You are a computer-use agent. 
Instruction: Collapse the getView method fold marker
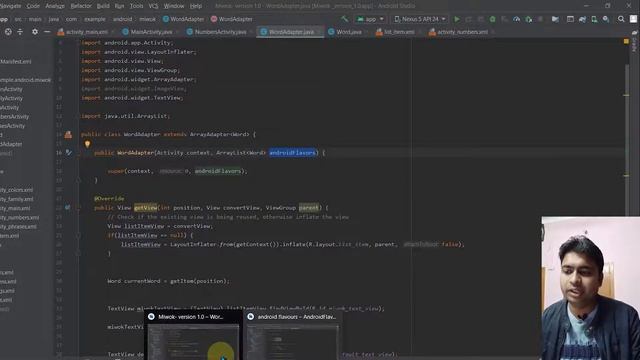coord(78,208)
